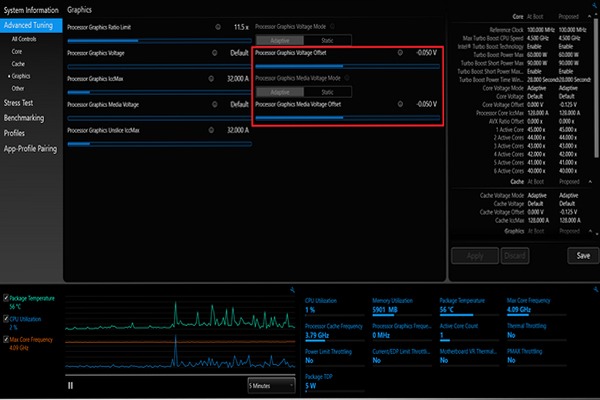Pause the live monitoring graph

click(70, 386)
